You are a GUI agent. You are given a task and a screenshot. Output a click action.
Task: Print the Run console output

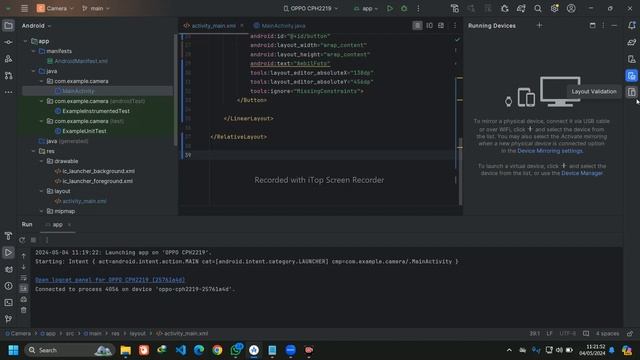(24, 299)
